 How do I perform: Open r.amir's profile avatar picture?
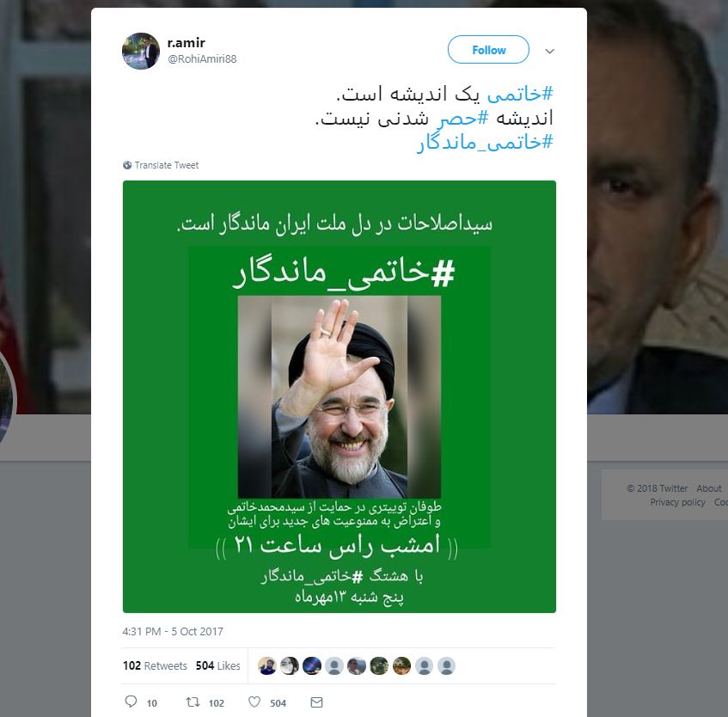click(141, 51)
